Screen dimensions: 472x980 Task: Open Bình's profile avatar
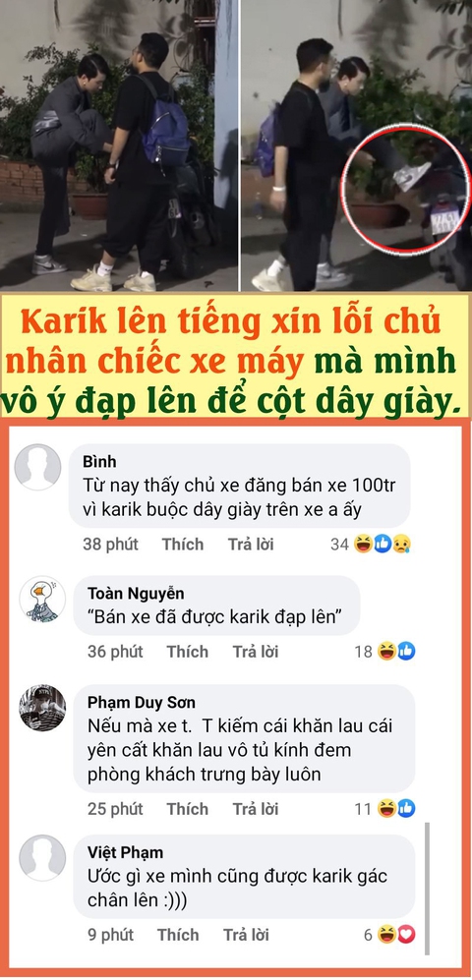(x=37, y=467)
